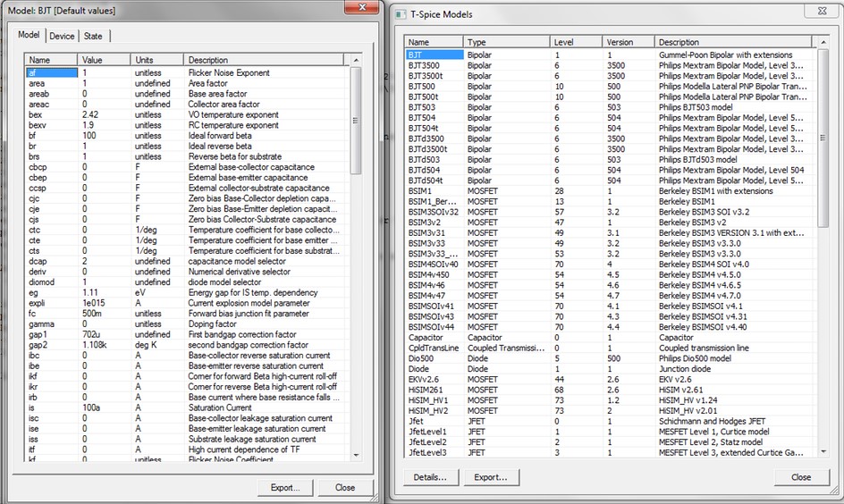Image resolution: width=844 pixels, height=504 pixels.
Task: Select the 'eg' parameter row
Action: [x=187, y=292]
